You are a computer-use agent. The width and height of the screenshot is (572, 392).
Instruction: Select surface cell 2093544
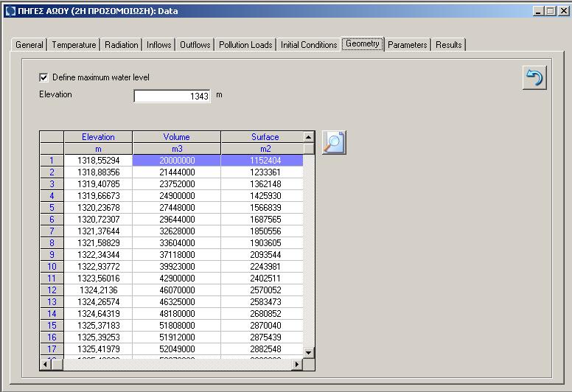(x=262, y=255)
